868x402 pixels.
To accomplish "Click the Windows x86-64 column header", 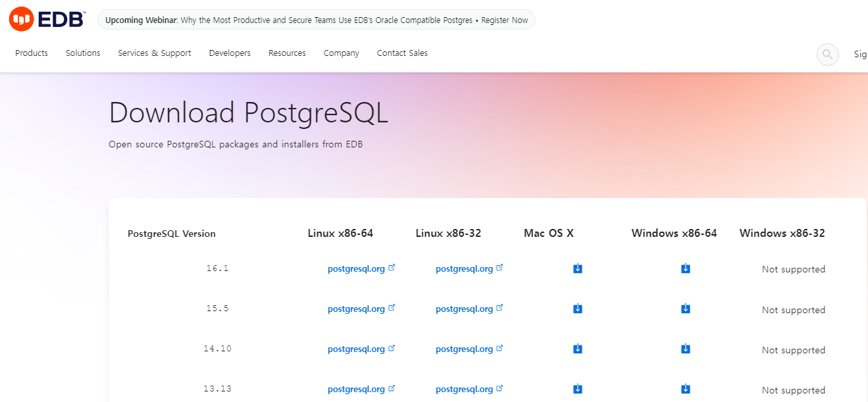I will [x=674, y=233].
